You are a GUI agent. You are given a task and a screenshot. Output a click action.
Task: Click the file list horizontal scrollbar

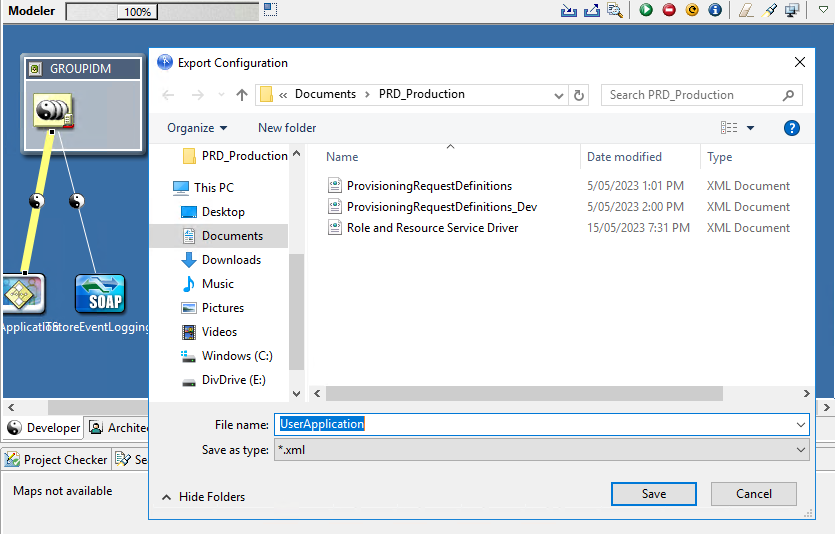525,393
